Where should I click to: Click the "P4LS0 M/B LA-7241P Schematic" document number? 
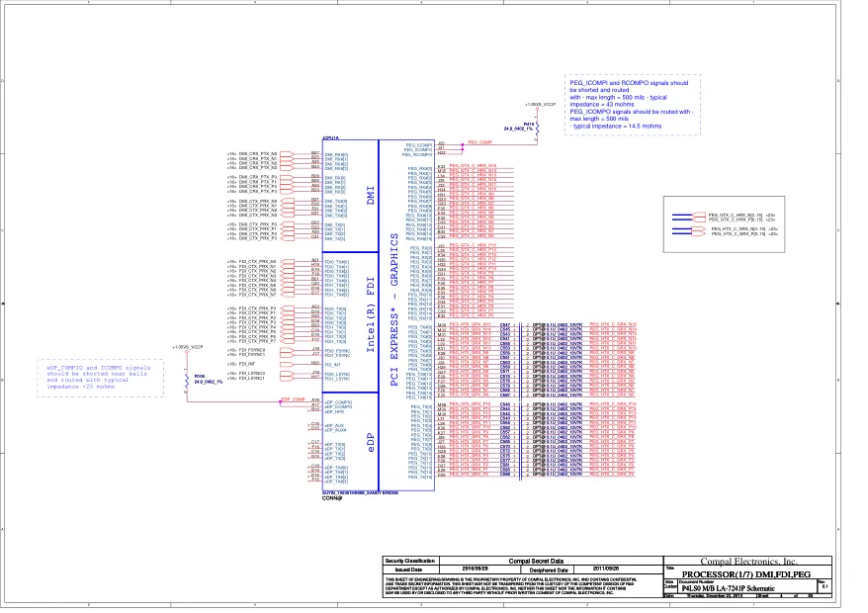728,588
